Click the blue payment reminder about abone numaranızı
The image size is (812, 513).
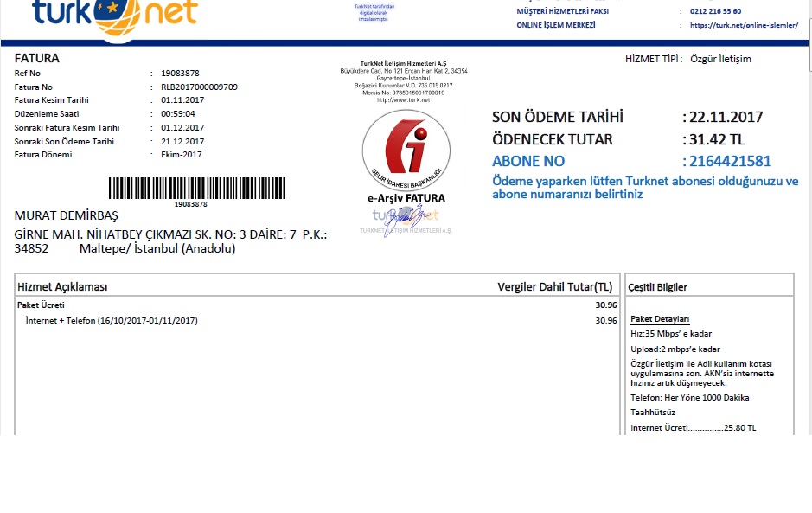(645, 188)
